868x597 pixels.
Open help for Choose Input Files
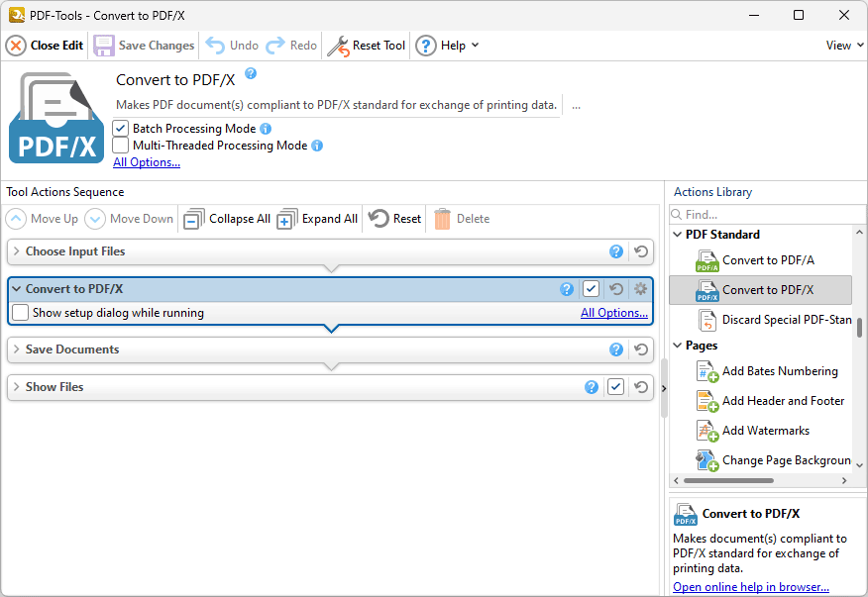(x=616, y=251)
